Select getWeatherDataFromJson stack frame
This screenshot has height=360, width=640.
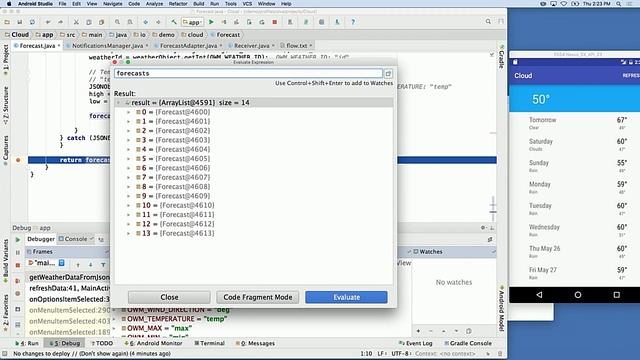pos(69,277)
